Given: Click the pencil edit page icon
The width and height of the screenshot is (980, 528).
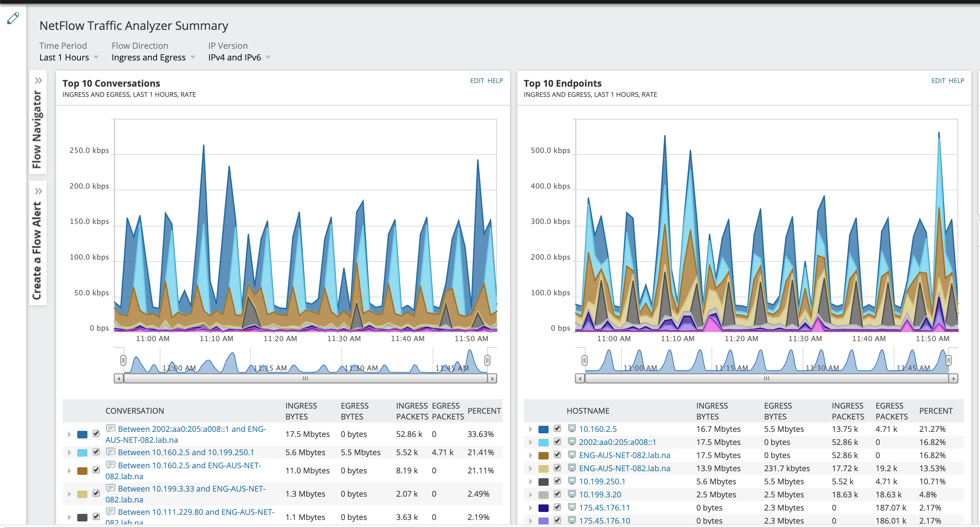Looking at the screenshot, I should pyautogui.click(x=13, y=18).
